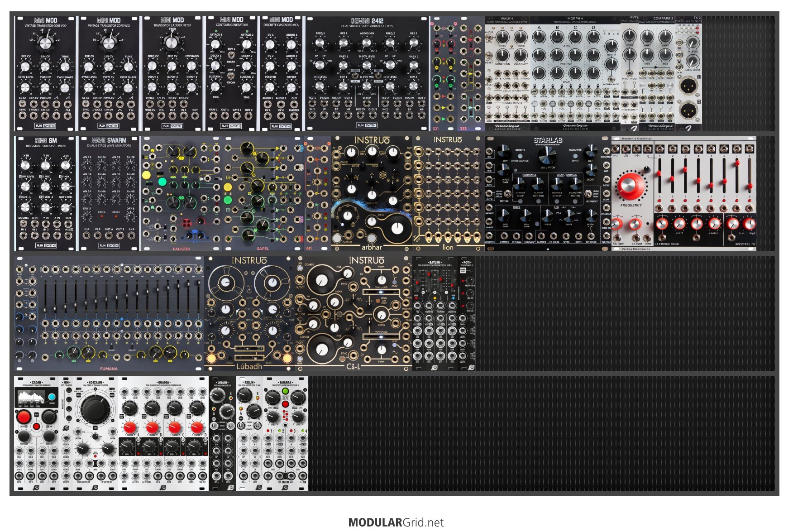Click the green button on SAMARA
This screenshot has height=532, width=793.
click(286, 391)
